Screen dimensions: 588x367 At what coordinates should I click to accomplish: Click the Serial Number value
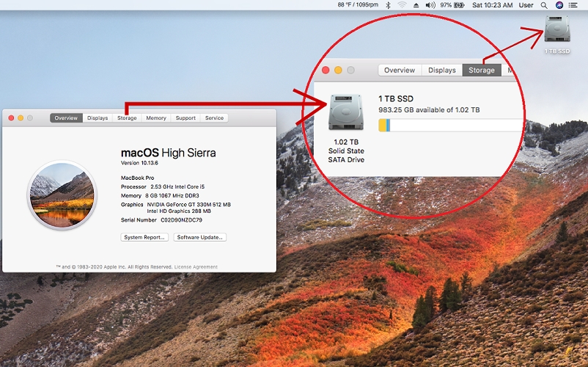point(182,220)
